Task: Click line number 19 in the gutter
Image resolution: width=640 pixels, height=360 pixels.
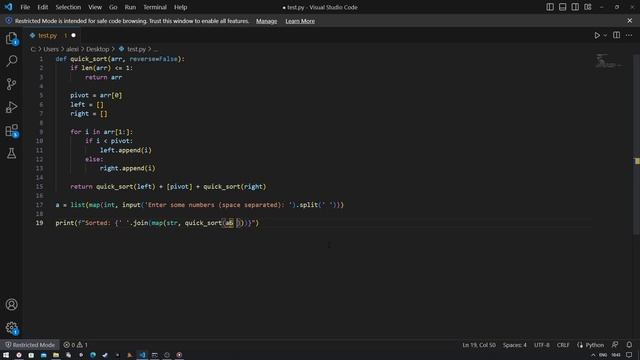Action: [39, 223]
